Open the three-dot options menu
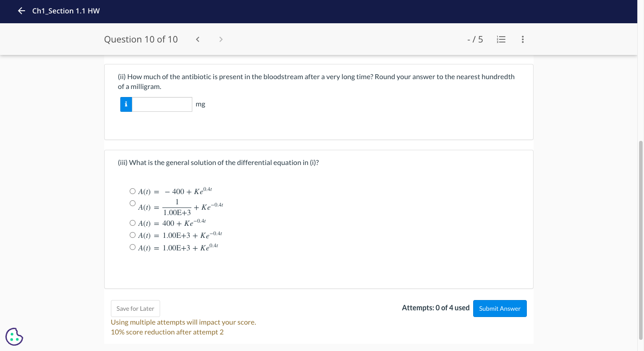The height and width of the screenshot is (351, 644). (x=522, y=39)
